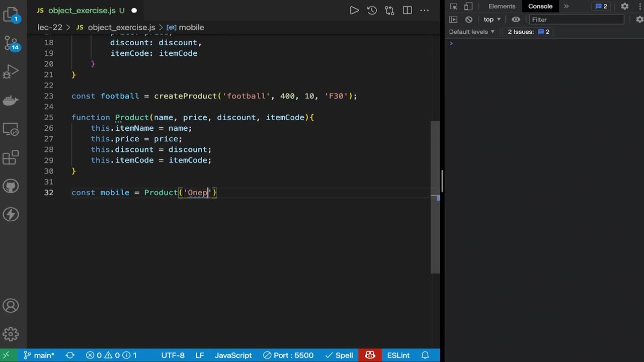The height and width of the screenshot is (362, 644).
Task: Open the Accounts menu in activity bar
Action: point(11,306)
